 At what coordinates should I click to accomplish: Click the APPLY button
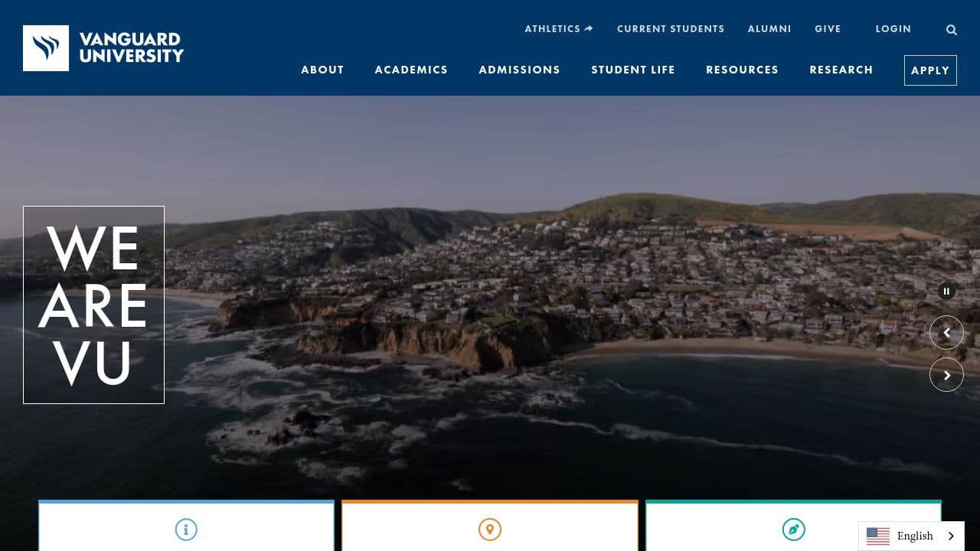pyautogui.click(x=930, y=70)
